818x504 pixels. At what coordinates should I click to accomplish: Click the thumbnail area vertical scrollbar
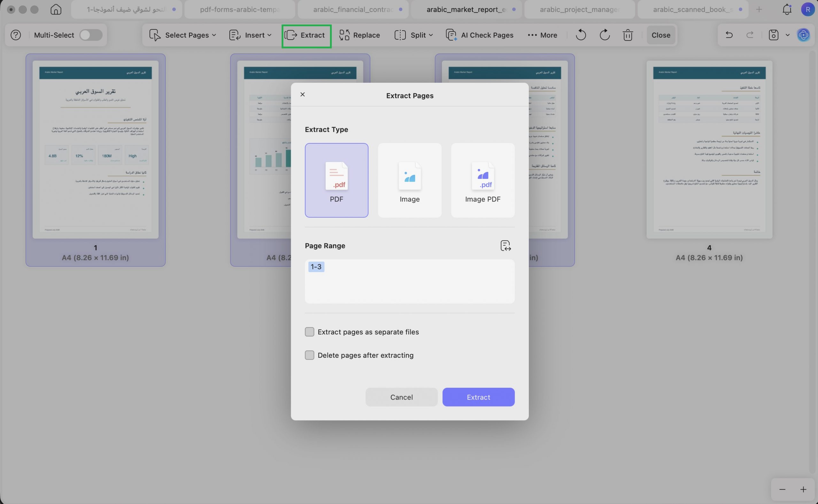tap(812, 262)
